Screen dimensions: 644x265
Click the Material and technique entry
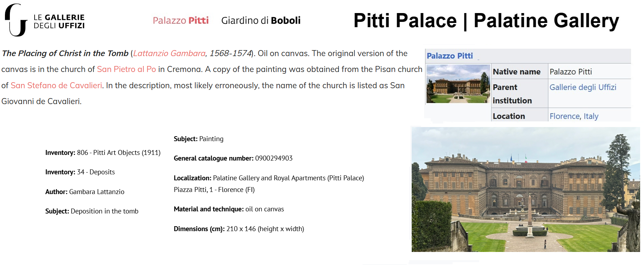click(x=228, y=209)
